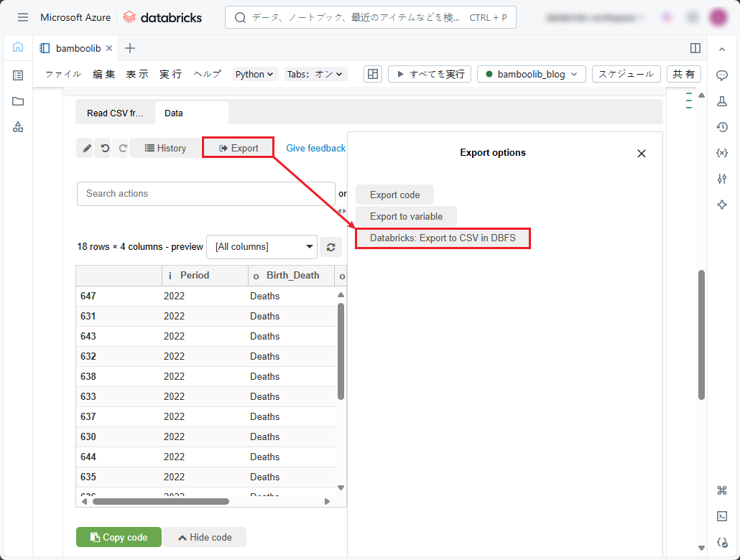The width and height of the screenshot is (740, 560).
Task: Click the undo arrow icon
Action: click(x=105, y=149)
